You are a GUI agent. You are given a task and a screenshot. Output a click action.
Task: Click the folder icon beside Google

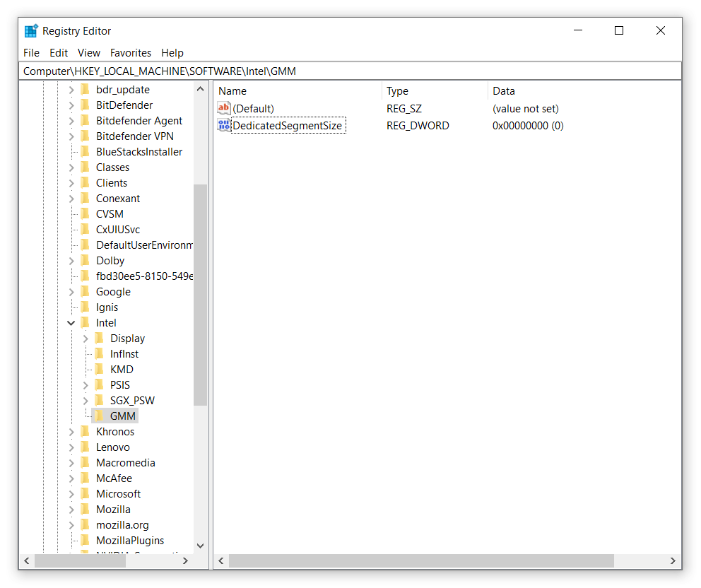[86, 291]
